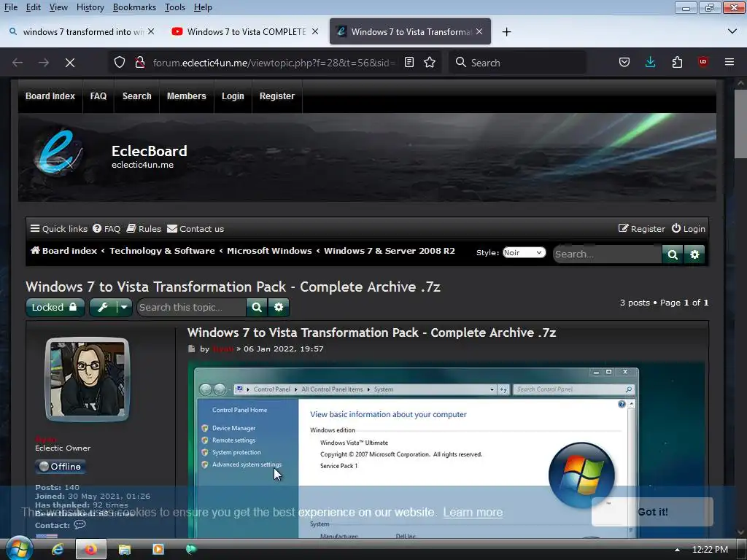The image size is (747, 560).
Task: Click Register link with pencil icon
Action: (642, 228)
